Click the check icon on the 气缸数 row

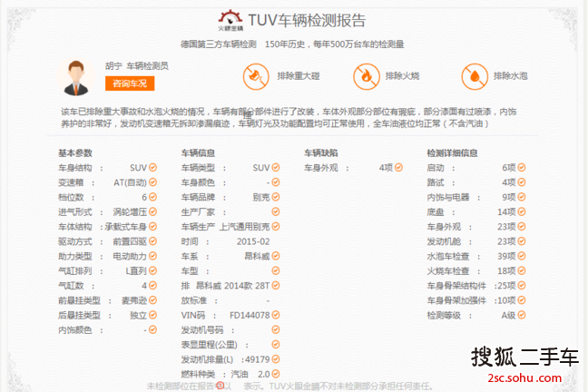[152, 286]
